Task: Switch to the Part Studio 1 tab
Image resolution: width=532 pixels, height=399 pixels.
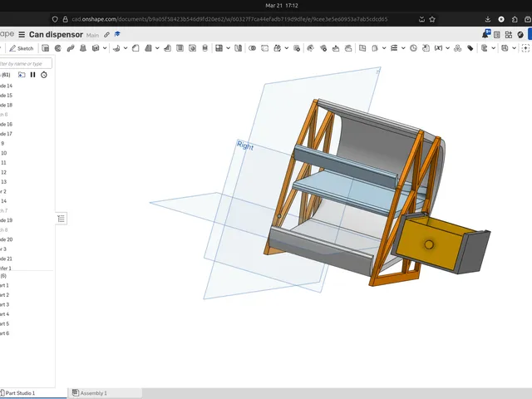Action: pos(20,393)
